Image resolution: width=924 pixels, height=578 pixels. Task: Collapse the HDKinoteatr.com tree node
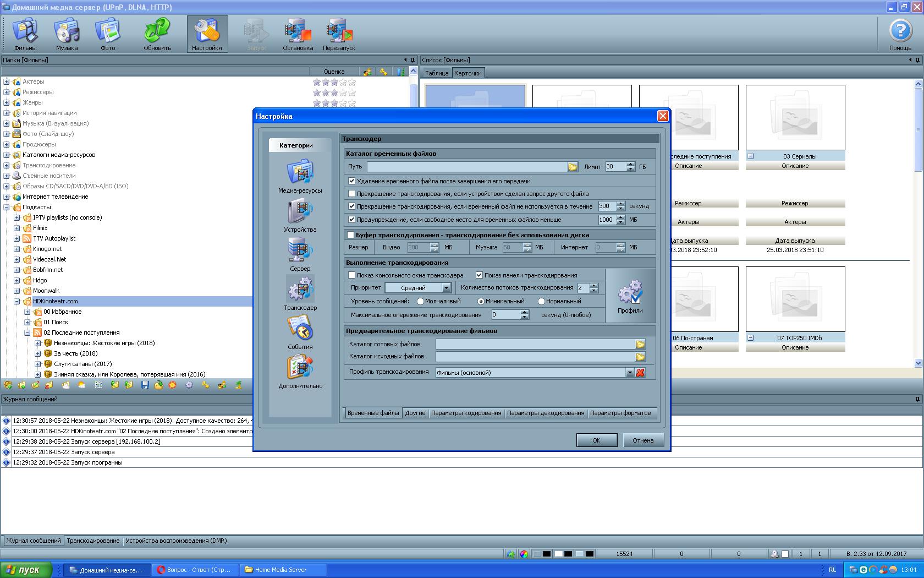pos(17,302)
